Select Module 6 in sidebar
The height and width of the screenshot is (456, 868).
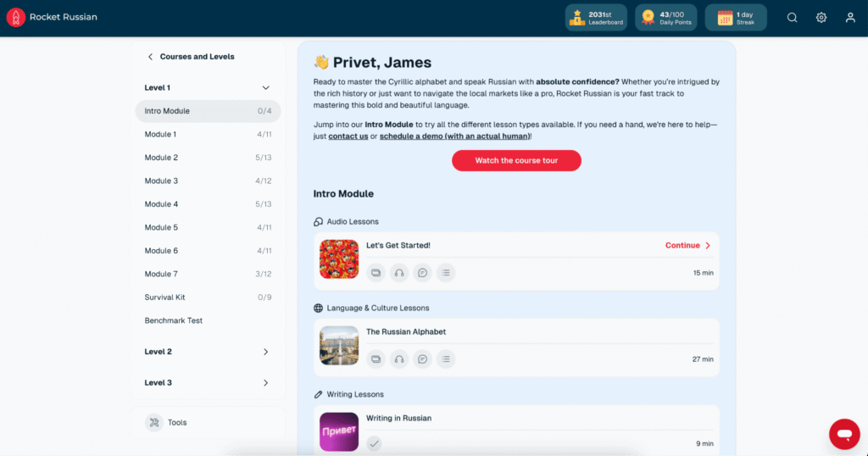pos(208,251)
